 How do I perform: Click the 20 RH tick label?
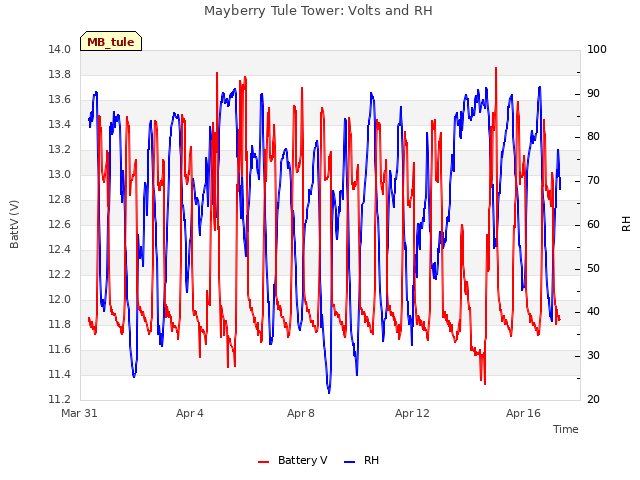coord(593,399)
